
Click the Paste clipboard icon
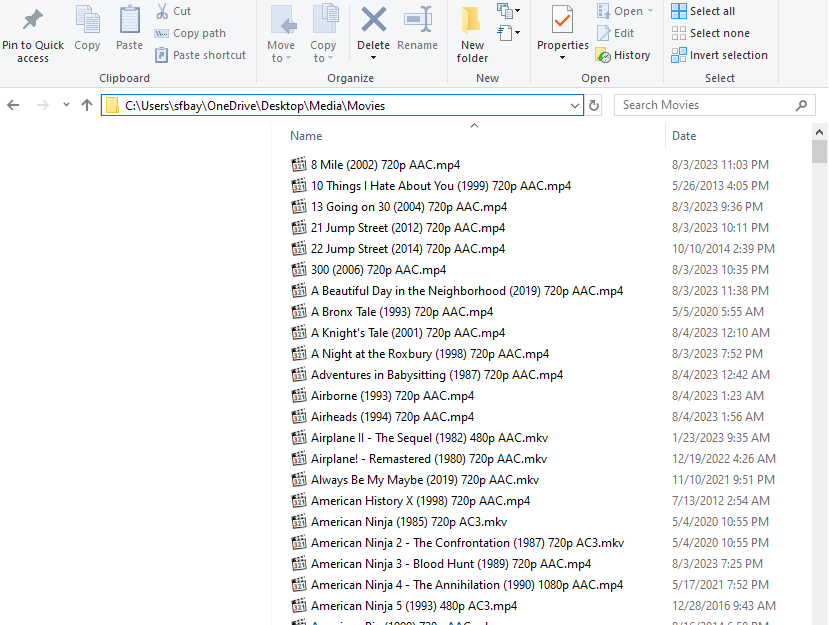(x=130, y=19)
